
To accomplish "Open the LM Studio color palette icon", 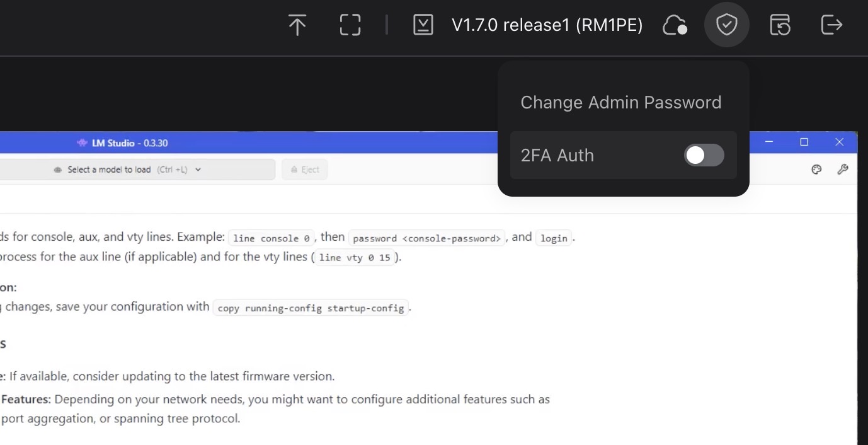I will (x=816, y=169).
